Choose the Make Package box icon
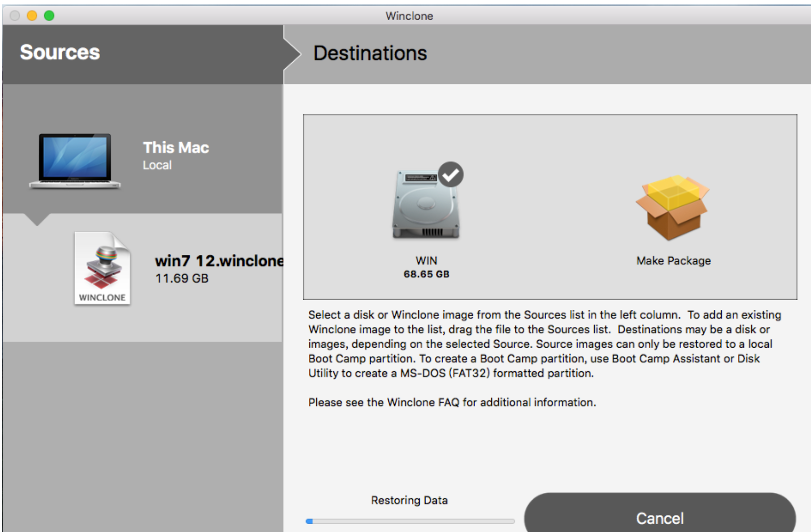 tap(672, 208)
